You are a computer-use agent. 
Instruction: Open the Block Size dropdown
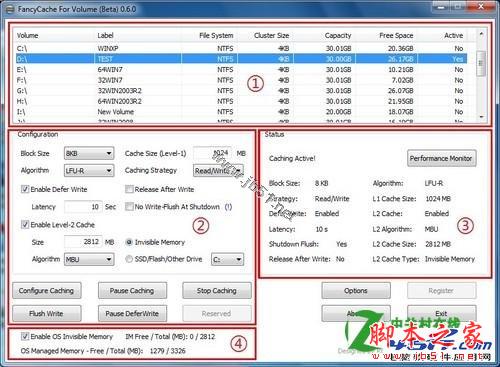tap(89, 153)
